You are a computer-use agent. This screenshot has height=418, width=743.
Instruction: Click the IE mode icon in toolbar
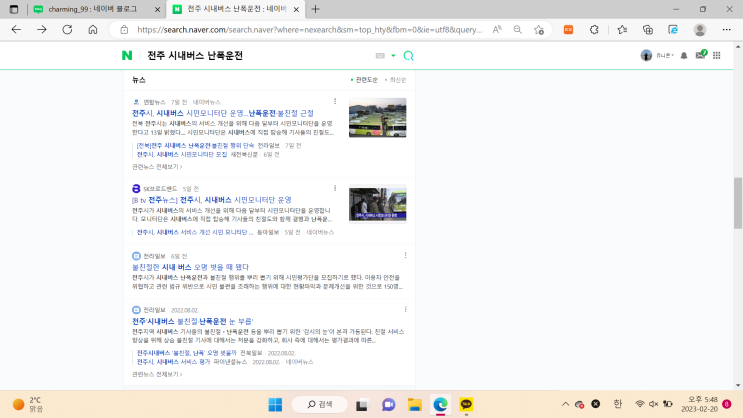pyautogui.click(x=673, y=30)
